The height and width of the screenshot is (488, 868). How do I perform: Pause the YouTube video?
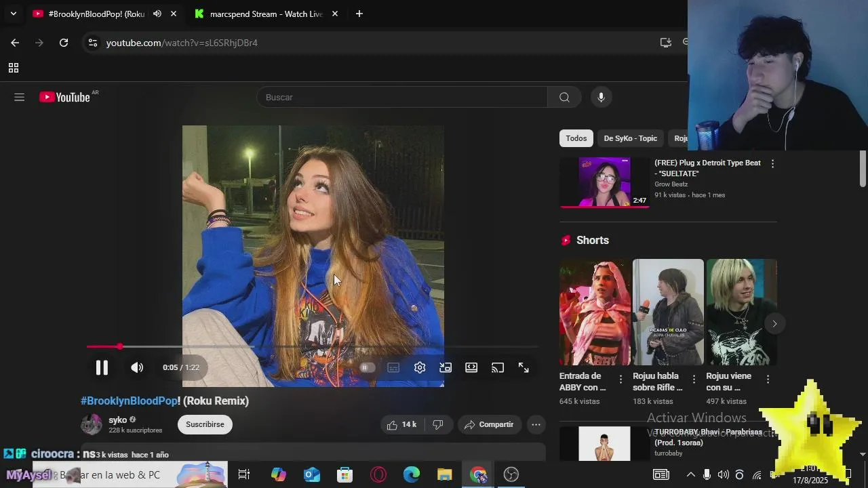[102, 367]
